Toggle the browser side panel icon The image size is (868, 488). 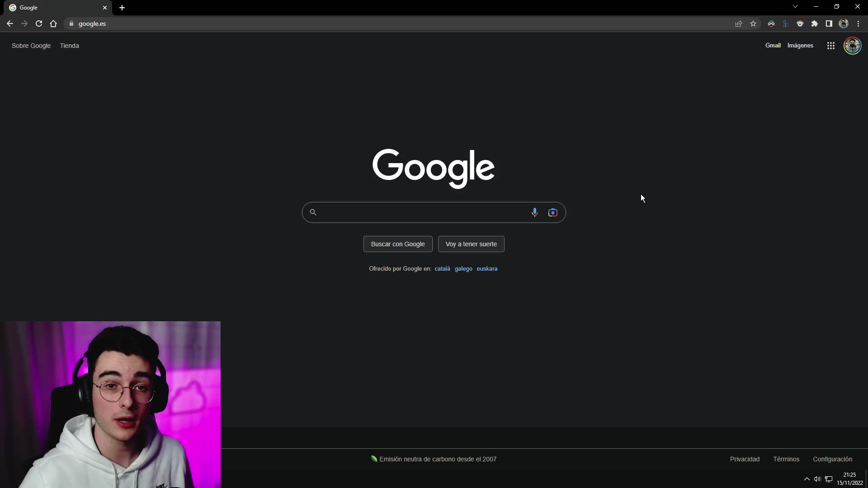click(829, 23)
